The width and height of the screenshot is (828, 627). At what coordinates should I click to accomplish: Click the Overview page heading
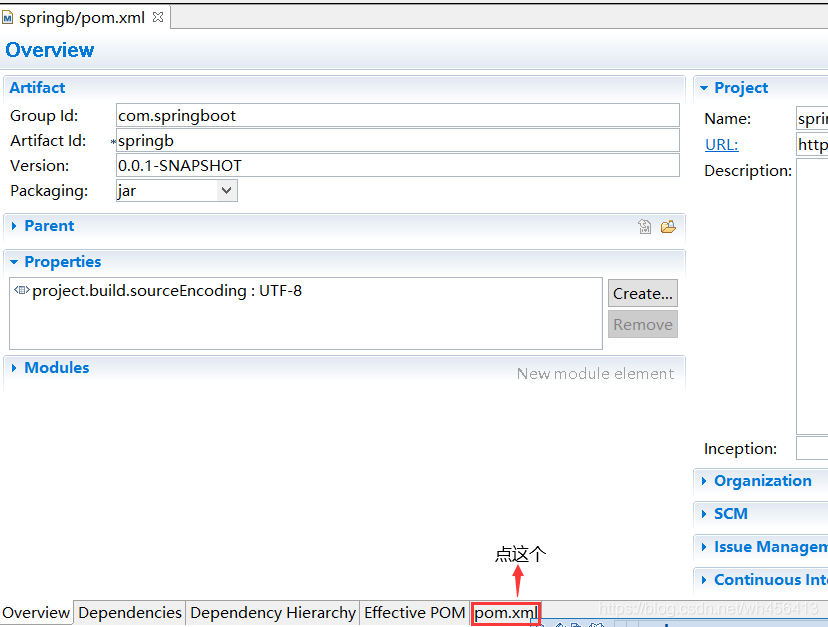tap(50, 50)
